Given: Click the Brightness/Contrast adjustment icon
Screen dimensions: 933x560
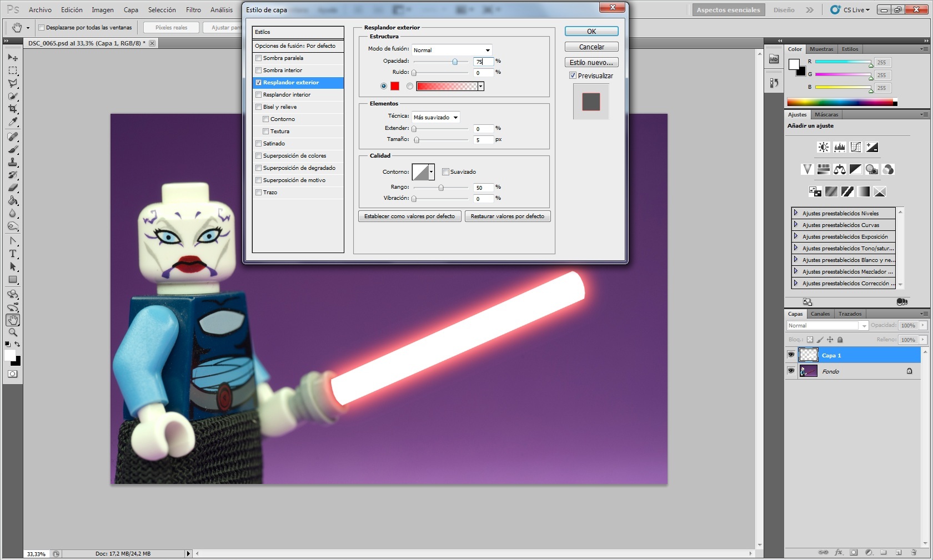Looking at the screenshot, I should pyautogui.click(x=824, y=147).
